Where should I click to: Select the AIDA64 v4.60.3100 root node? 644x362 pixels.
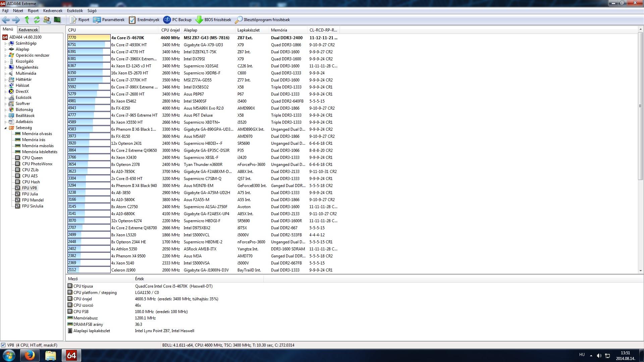tap(25, 37)
